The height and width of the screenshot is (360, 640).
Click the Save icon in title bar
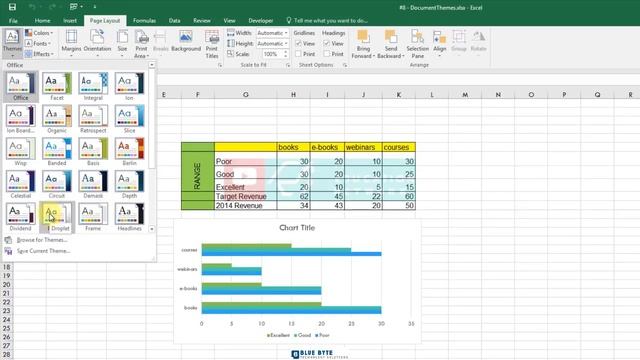tap(12, 7)
